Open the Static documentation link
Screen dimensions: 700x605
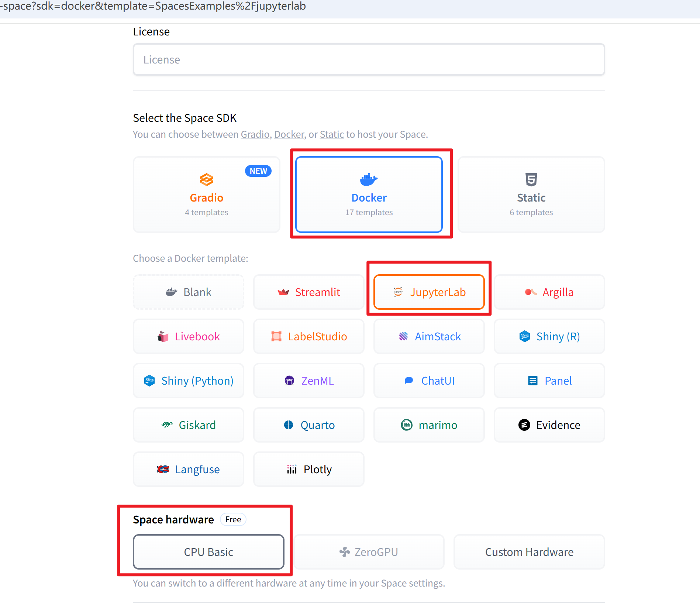[332, 134]
